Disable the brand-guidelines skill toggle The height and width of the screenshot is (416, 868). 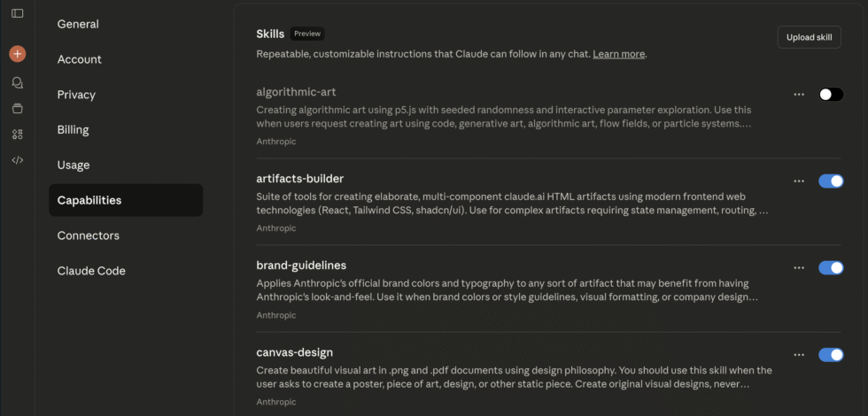(831, 267)
